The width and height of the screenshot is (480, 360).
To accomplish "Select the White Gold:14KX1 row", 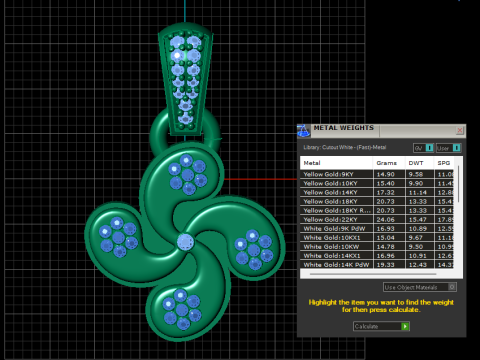I will click(x=377, y=256).
